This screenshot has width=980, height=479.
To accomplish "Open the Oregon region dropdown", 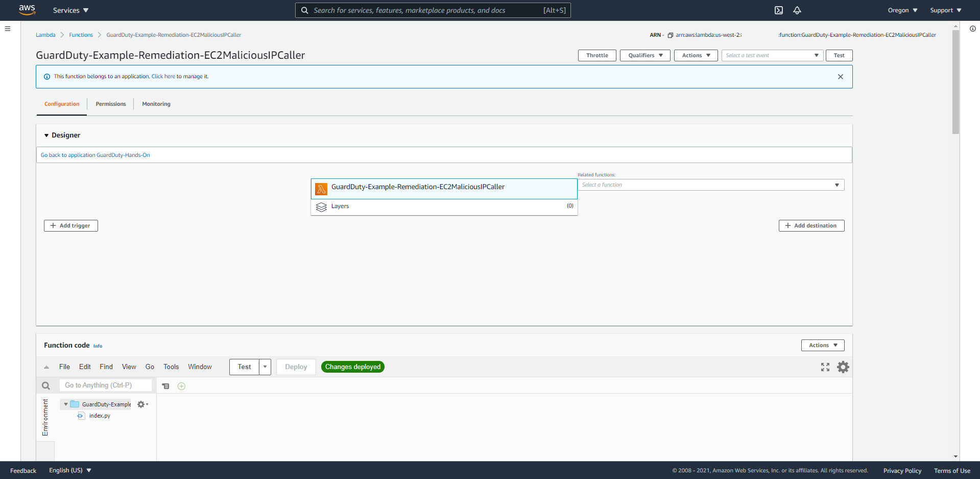I will (x=902, y=10).
